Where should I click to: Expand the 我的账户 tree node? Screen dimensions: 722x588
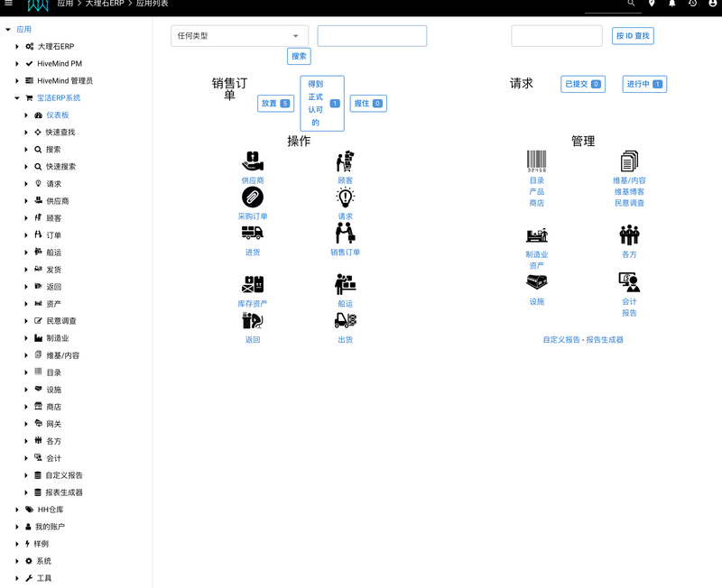pyautogui.click(x=17, y=527)
